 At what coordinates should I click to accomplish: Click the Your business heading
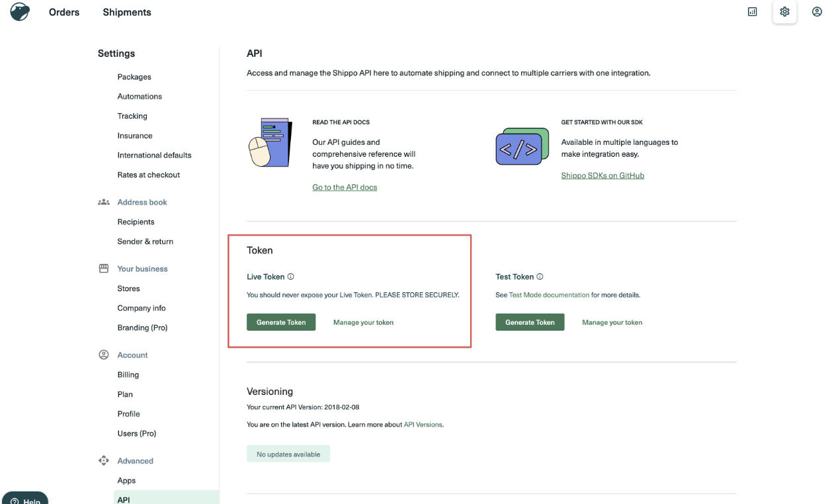point(142,269)
